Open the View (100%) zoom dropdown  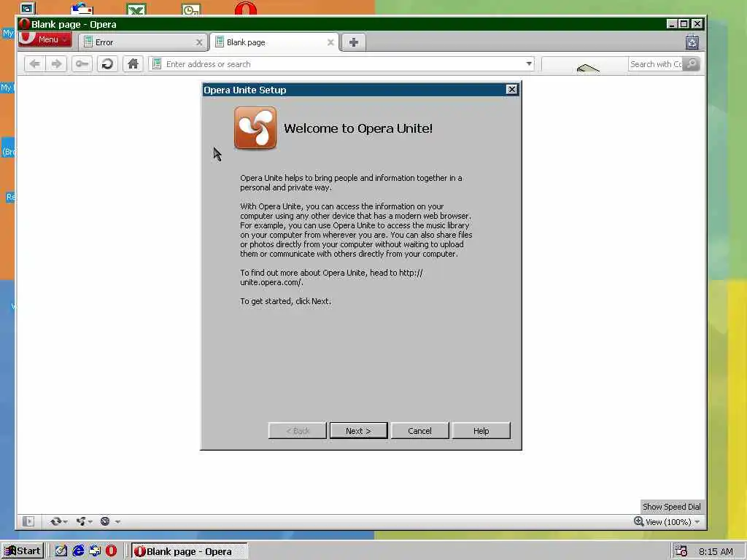673,522
